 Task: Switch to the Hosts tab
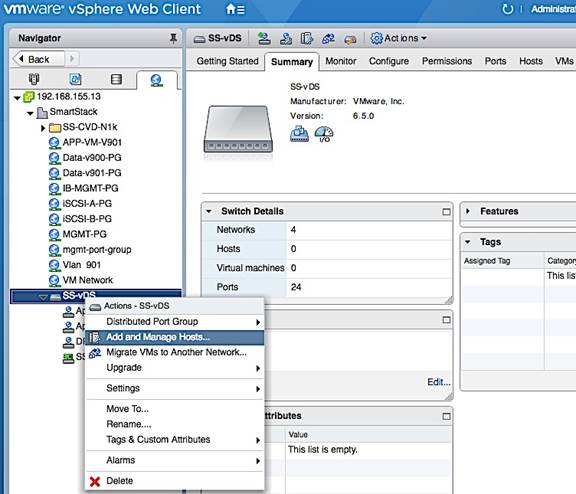531,61
